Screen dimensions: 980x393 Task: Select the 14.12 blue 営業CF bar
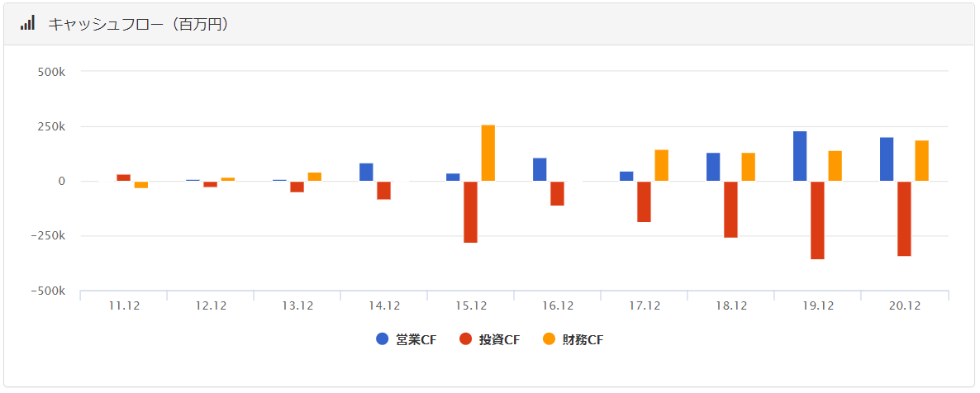pos(366,173)
